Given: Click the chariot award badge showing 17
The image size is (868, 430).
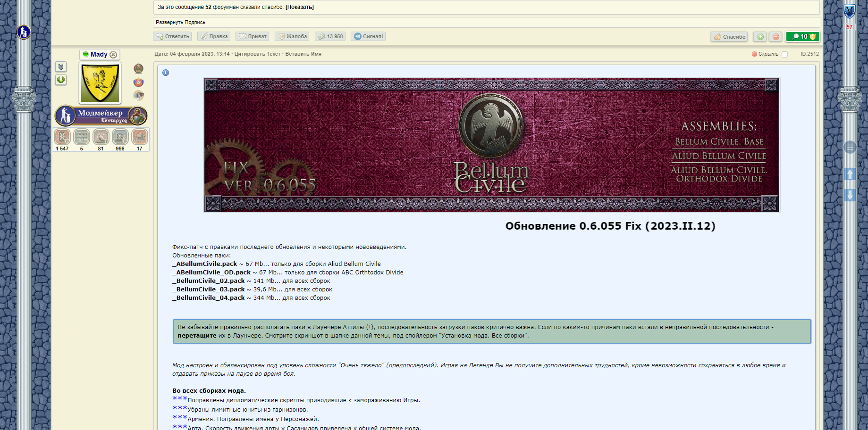Looking at the screenshot, I should (139, 137).
